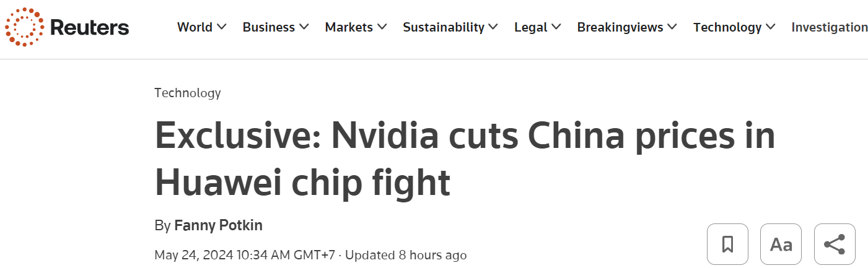
Task: Open the Sustainability dropdown chevron
Action: tap(493, 27)
